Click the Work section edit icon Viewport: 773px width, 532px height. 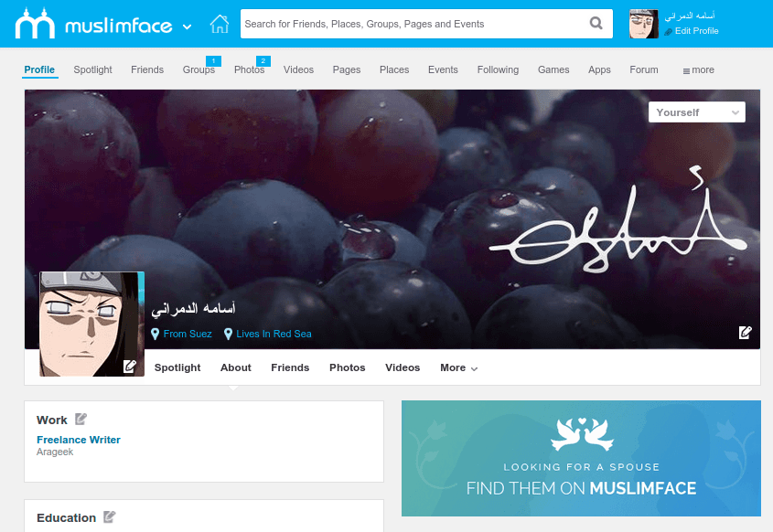point(81,420)
